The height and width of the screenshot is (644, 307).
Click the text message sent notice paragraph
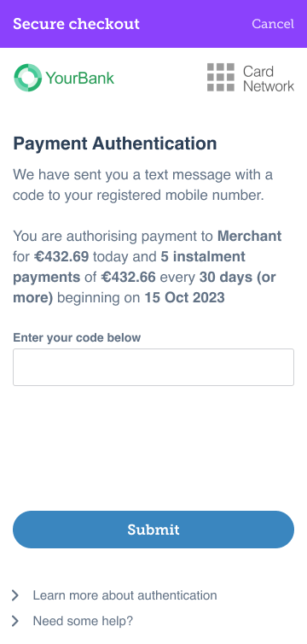pyautogui.click(x=142, y=185)
